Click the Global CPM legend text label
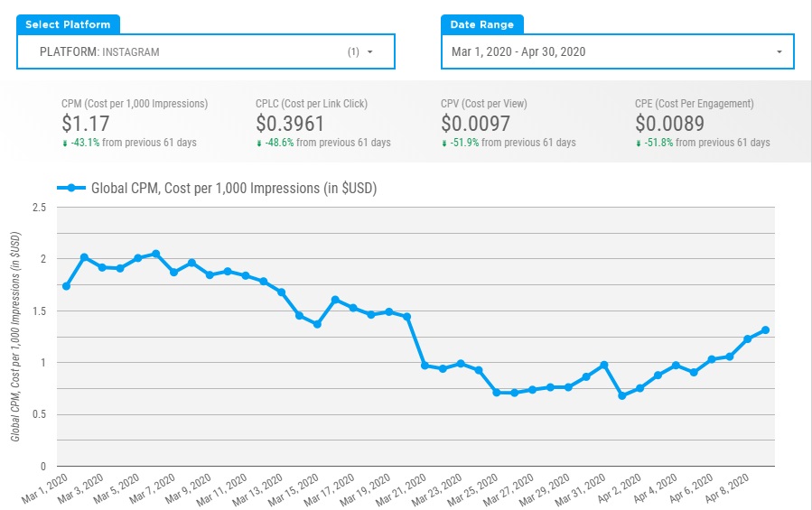Image resolution: width=812 pixels, height=510 pixels. click(233, 188)
